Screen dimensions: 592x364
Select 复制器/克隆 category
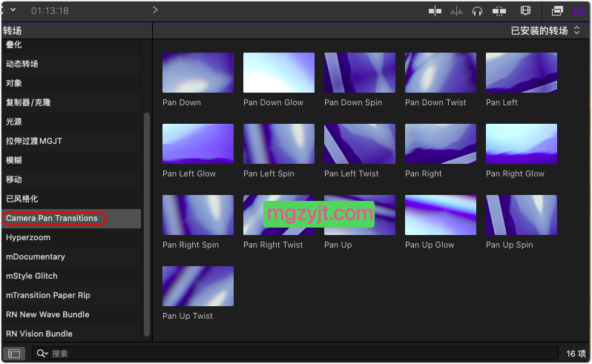tap(71, 102)
